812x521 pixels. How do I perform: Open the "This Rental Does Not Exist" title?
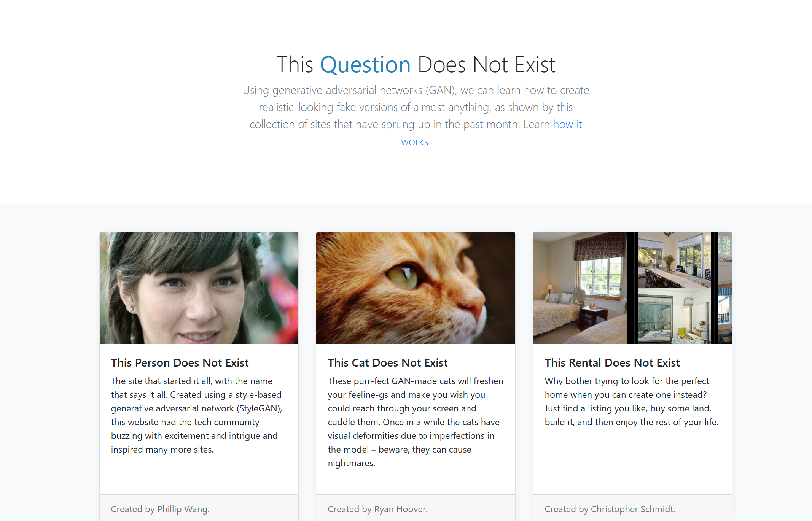click(x=612, y=363)
